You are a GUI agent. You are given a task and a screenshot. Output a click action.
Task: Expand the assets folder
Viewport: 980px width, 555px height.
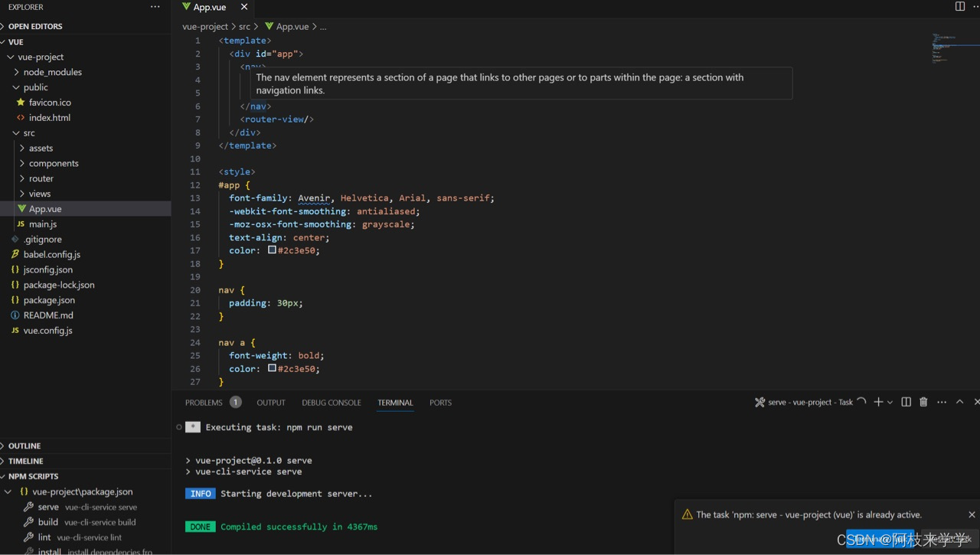22,148
